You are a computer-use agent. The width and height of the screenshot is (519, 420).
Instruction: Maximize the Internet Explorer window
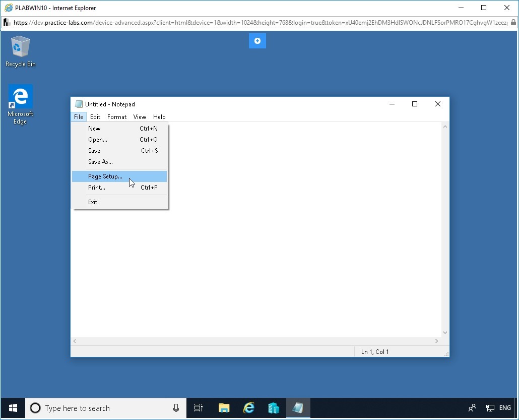[484, 8]
